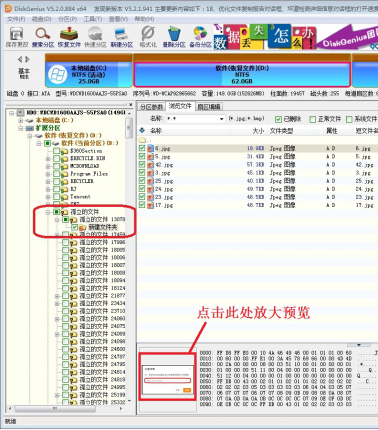378x430 pixels.
Task: Toggle the 已删除 checkbox
Action: 278,119
